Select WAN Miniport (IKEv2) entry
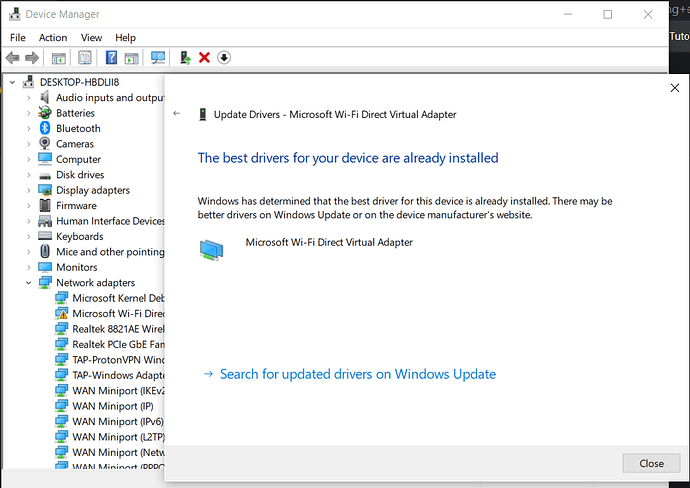Screen dimensions: 690x488 point(118,390)
